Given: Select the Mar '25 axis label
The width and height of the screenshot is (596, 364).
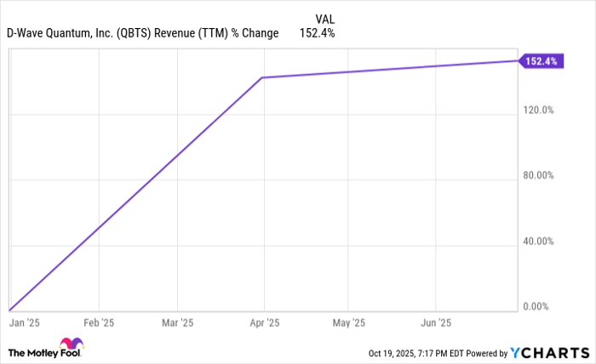Looking at the screenshot, I should pyautogui.click(x=176, y=322).
